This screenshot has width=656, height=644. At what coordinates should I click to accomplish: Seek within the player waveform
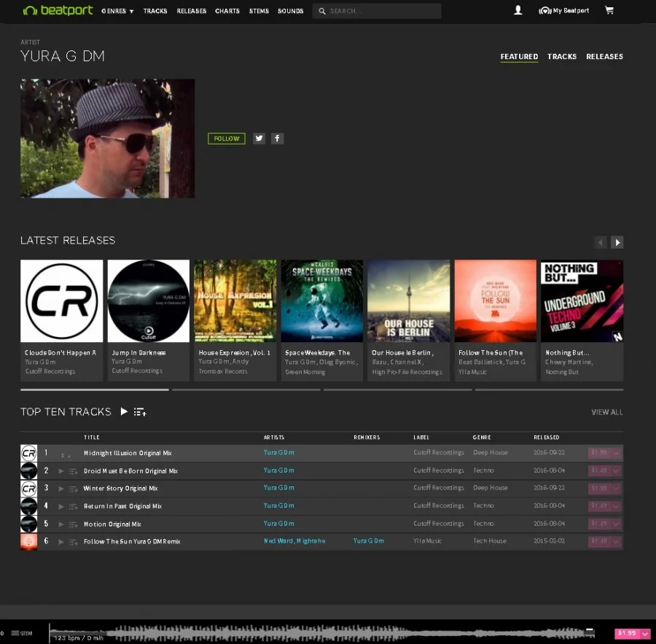coord(328,633)
